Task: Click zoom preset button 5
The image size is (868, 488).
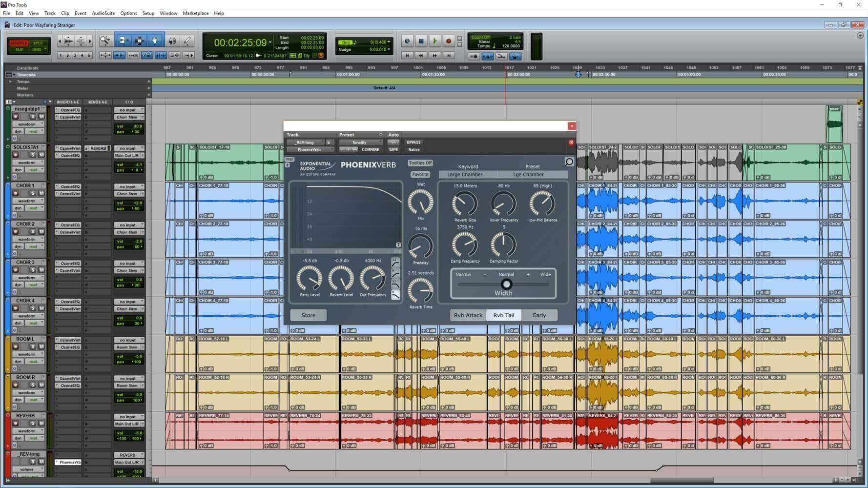Action: pyautogui.click(x=89, y=56)
